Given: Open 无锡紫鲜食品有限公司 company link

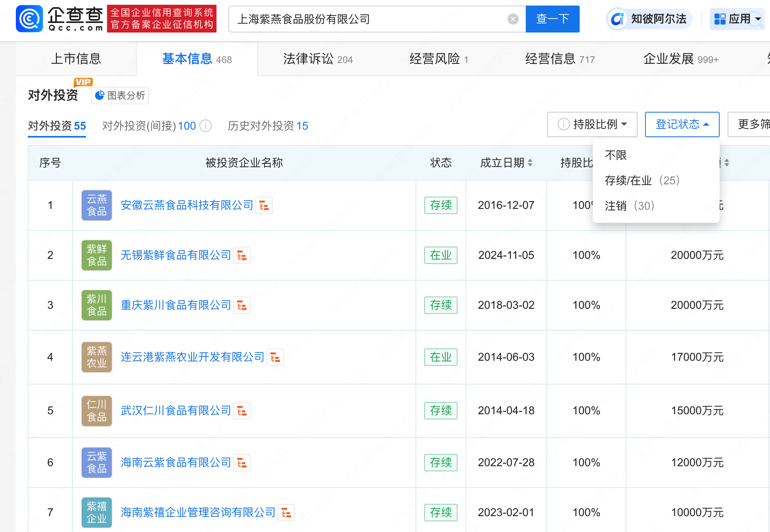Looking at the screenshot, I should tap(176, 255).
